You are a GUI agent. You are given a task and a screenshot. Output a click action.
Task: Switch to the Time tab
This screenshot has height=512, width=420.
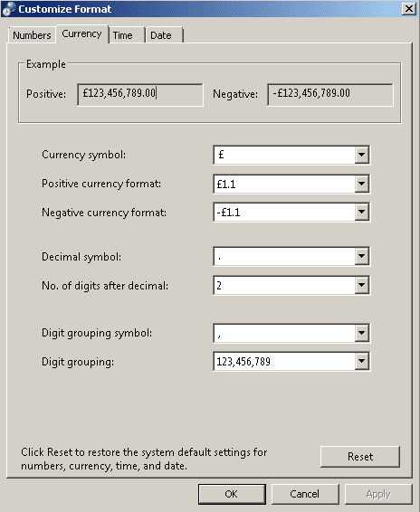pos(126,35)
